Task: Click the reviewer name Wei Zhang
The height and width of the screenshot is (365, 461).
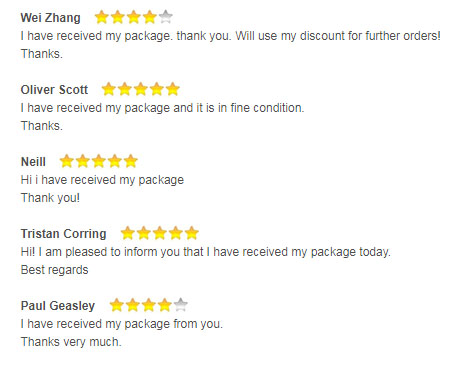Action: (x=50, y=18)
